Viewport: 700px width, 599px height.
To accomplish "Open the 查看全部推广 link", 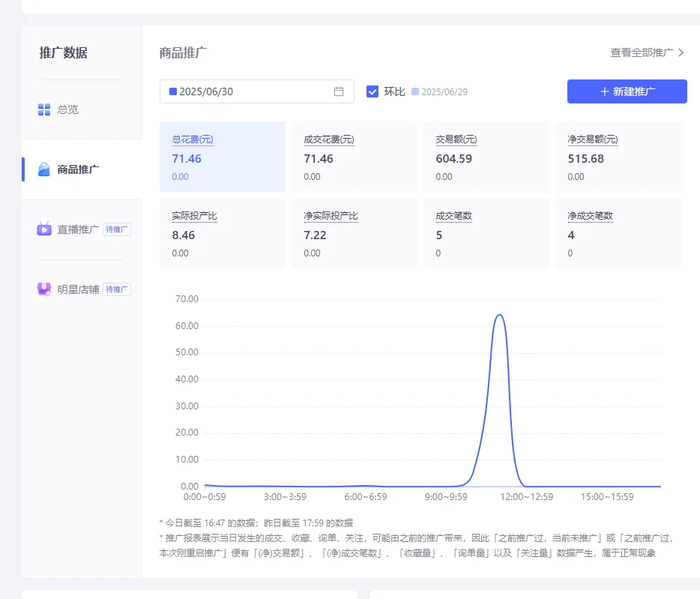I will point(641,52).
